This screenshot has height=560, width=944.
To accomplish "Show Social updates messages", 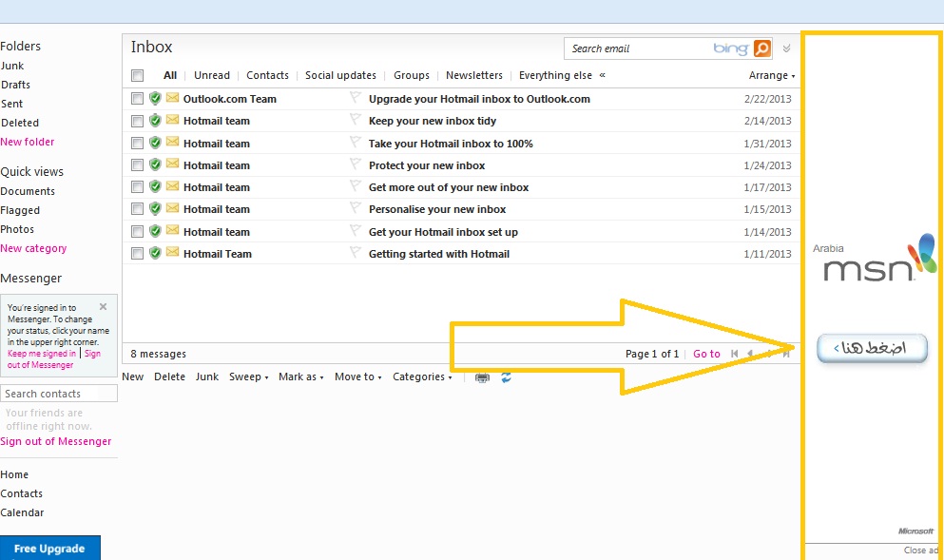I will click(x=340, y=75).
